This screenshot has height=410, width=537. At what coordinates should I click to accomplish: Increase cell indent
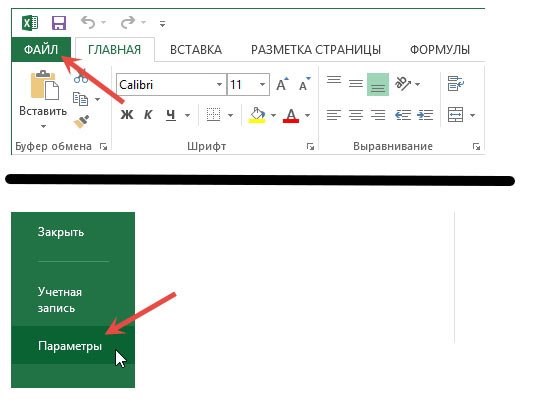point(425,115)
